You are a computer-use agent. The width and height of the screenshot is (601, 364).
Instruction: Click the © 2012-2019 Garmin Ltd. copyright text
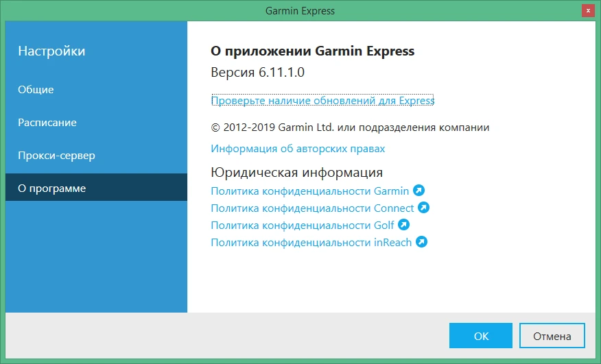[350, 128]
